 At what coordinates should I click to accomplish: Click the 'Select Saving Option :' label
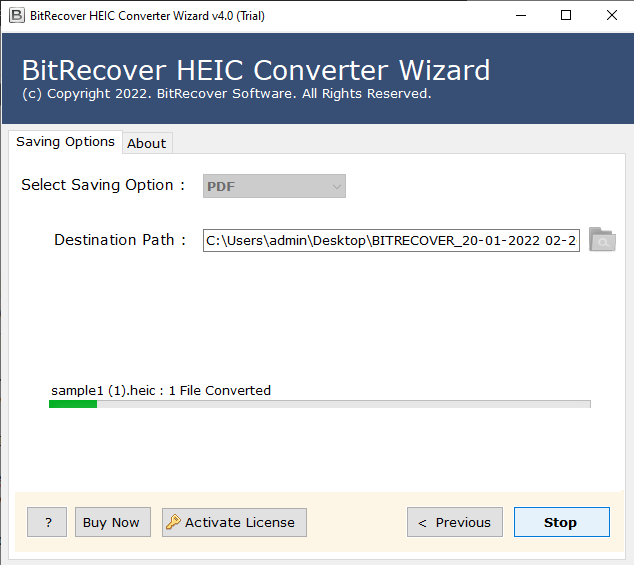click(103, 185)
